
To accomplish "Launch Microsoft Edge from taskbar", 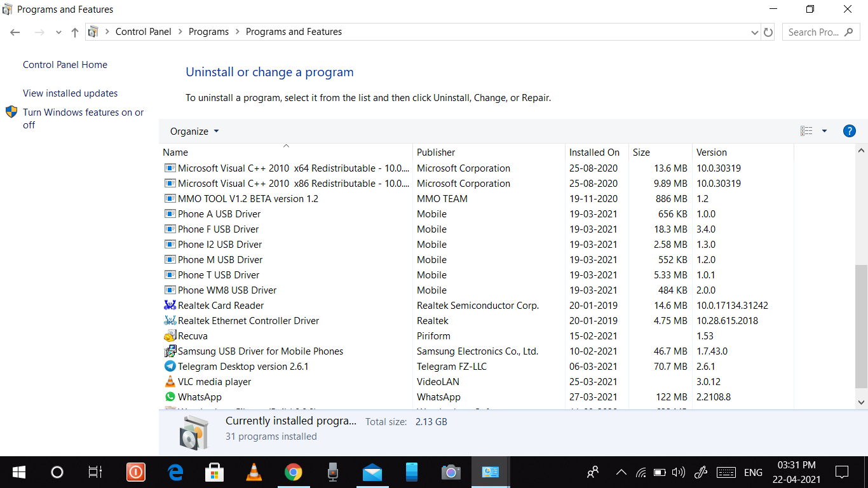I will [x=175, y=472].
